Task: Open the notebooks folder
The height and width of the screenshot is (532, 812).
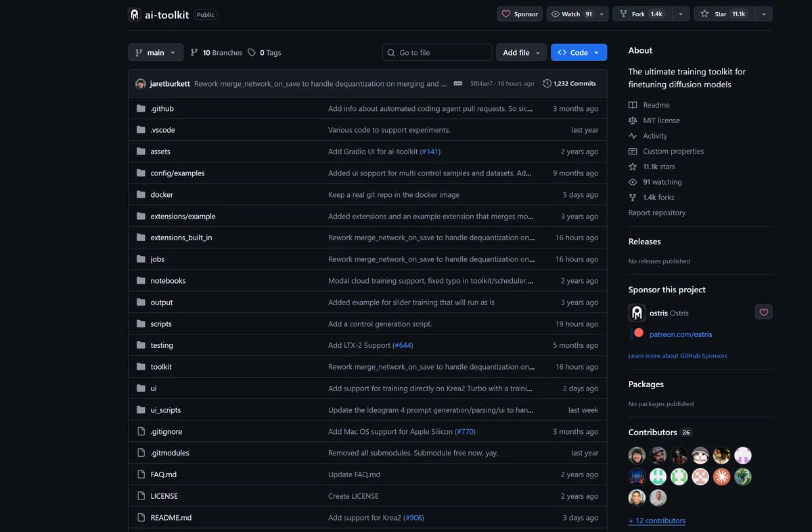Action: tap(168, 281)
